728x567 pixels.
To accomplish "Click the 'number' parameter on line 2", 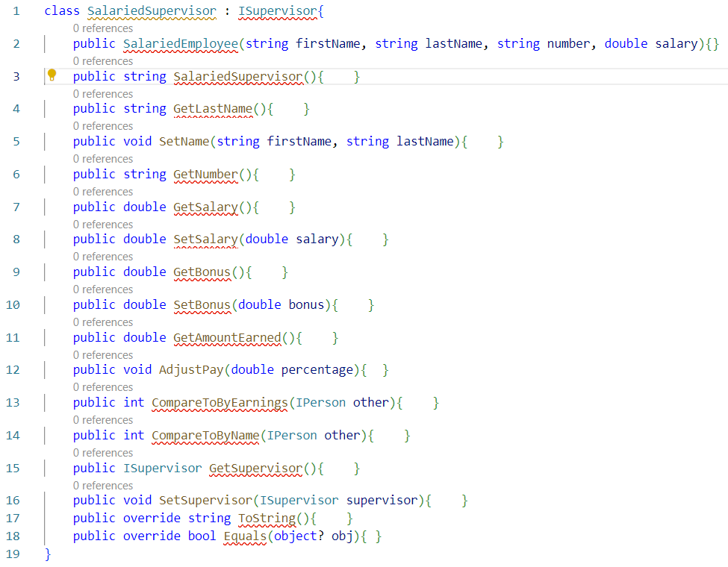I will point(568,44).
